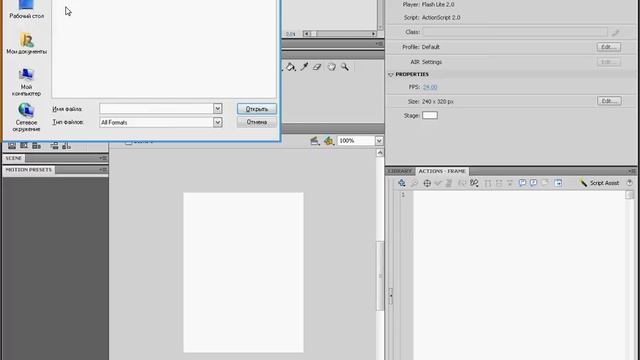This screenshot has height=360, width=640.
Task: Click the Collapse selection icon
Action: click(x=499, y=183)
